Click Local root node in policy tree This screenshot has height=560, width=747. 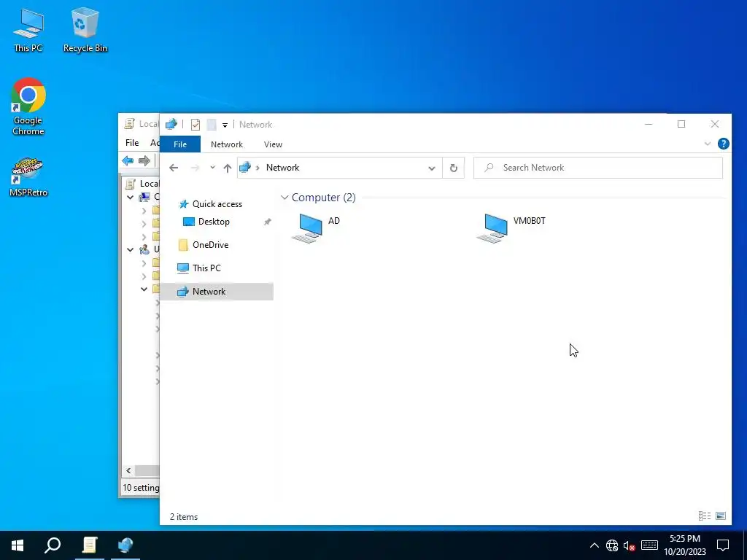tap(142, 184)
